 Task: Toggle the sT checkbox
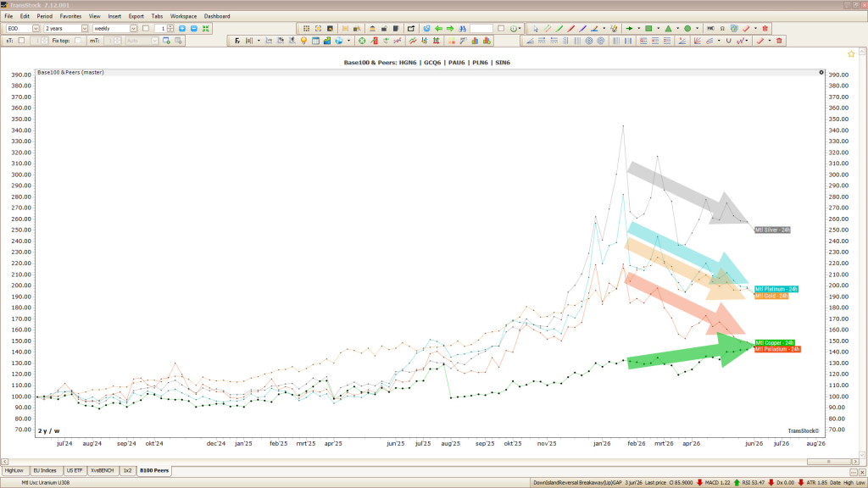[x=21, y=41]
